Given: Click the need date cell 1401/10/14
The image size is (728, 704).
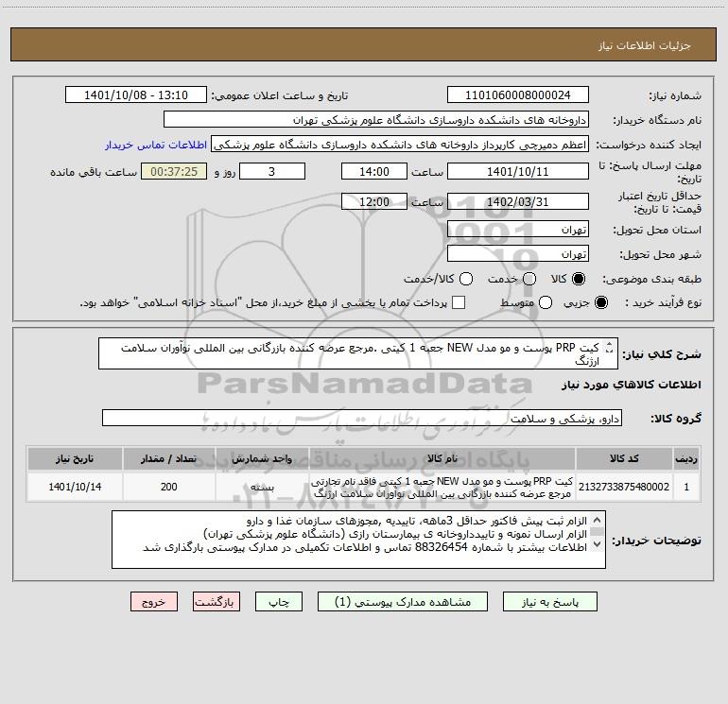Looking at the screenshot, I should tap(75, 487).
